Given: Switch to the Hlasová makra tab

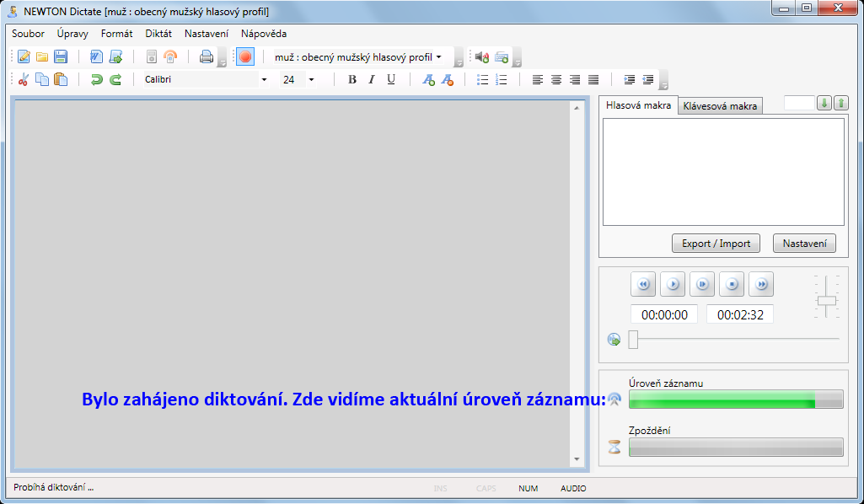Looking at the screenshot, I should pyautogui.click(x=639, y=105).
